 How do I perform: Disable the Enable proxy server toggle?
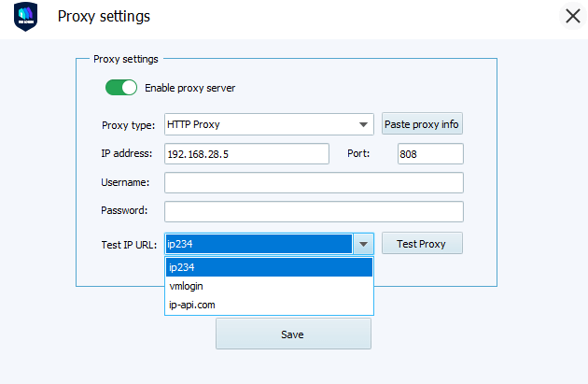pyautogui.click(x=121, y=88)
